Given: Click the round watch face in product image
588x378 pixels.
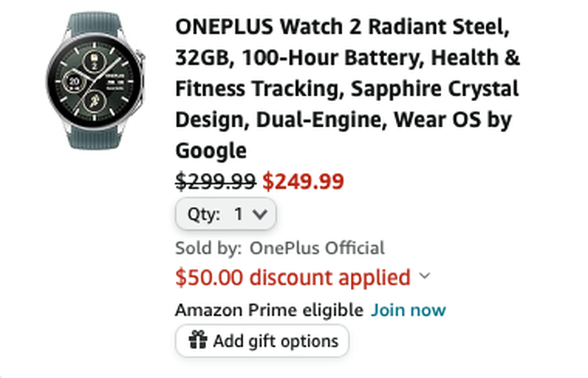Looking at the screenshot, I should pos(91,80).
